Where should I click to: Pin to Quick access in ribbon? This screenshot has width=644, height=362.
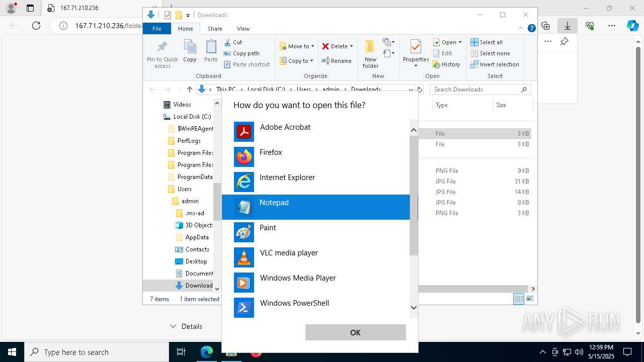(x=162, y=54)
